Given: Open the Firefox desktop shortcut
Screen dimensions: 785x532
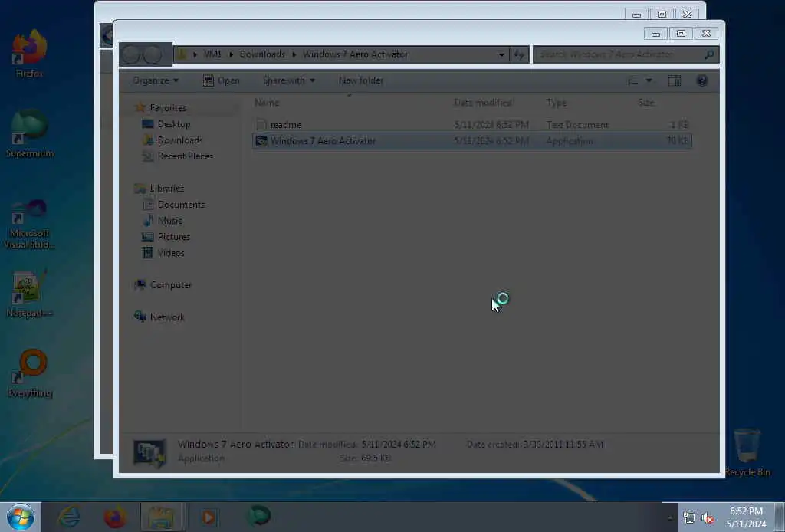Looking at the screenshot, I should (x=30, y=53).
